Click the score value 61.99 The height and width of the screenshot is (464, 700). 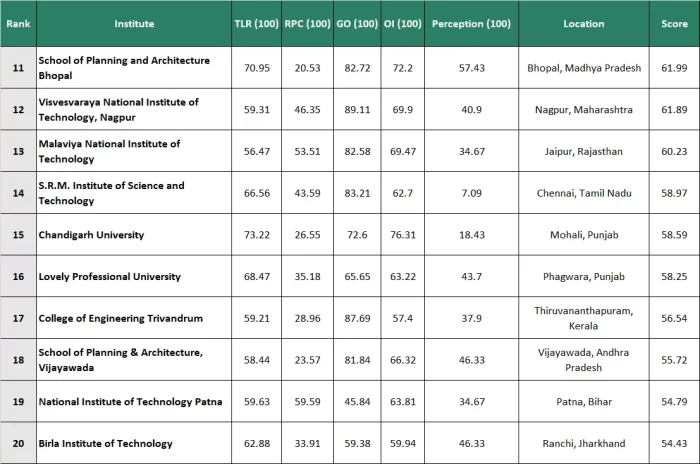tap(674, 67)
